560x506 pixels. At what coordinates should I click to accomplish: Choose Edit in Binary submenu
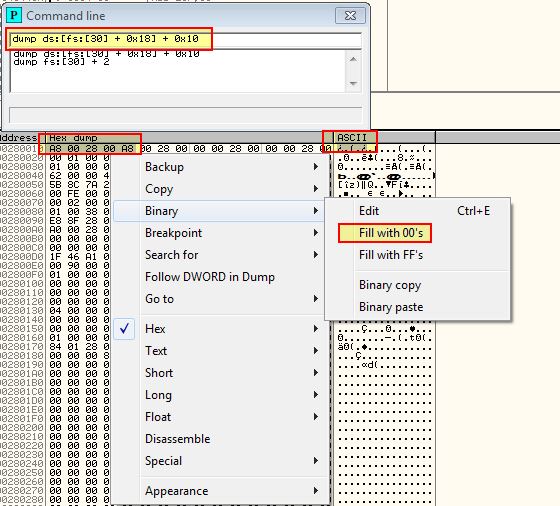click(417, 211)
